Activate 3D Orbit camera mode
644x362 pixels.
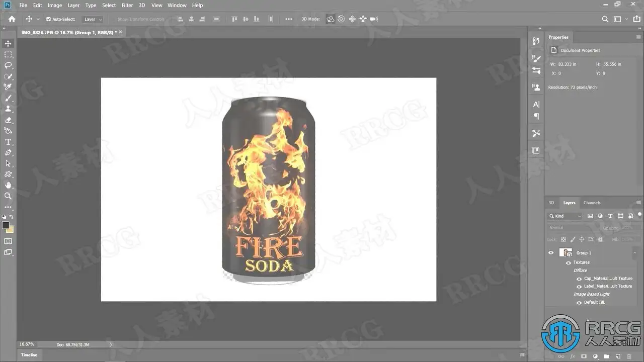(x=331, y=19)
